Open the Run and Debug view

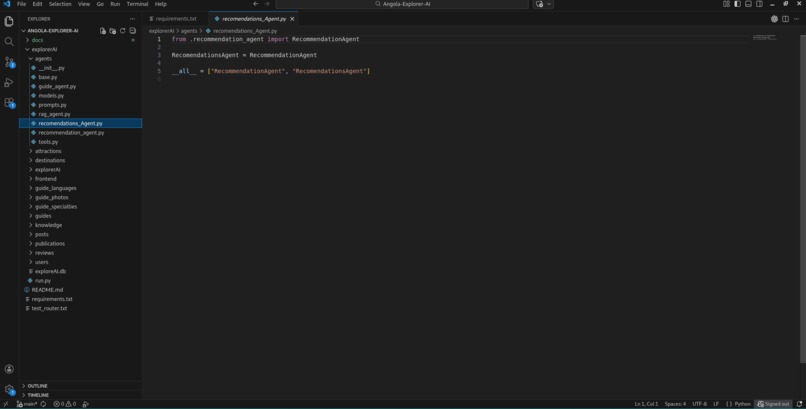tap(9, 82)
